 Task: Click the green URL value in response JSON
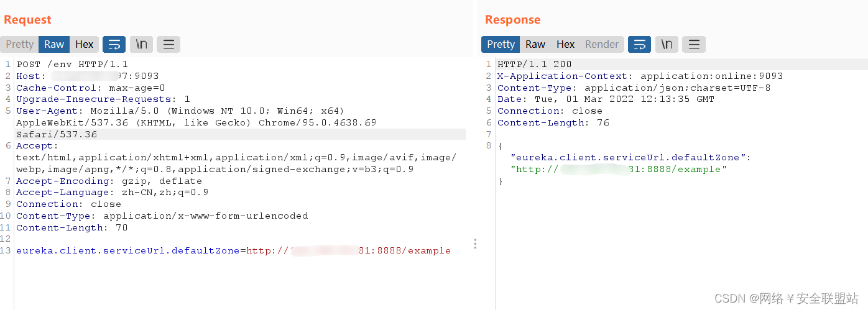tap(619, 169)
